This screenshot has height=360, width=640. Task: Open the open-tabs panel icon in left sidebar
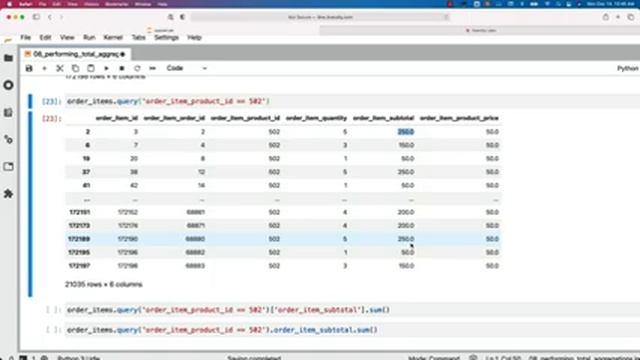9,167
